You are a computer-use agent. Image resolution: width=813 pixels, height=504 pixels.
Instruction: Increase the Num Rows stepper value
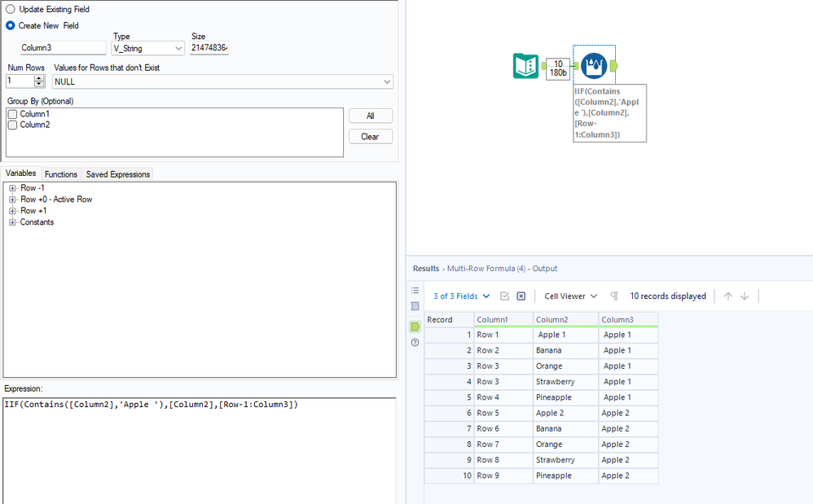(x=39, y=78)
